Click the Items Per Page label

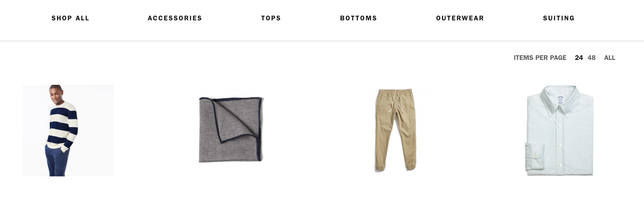540,58
